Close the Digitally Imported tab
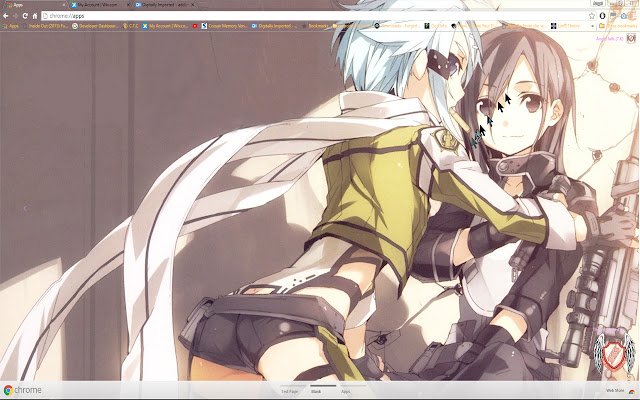The height and width of the screenshot is (400, 640). (193, 5)
